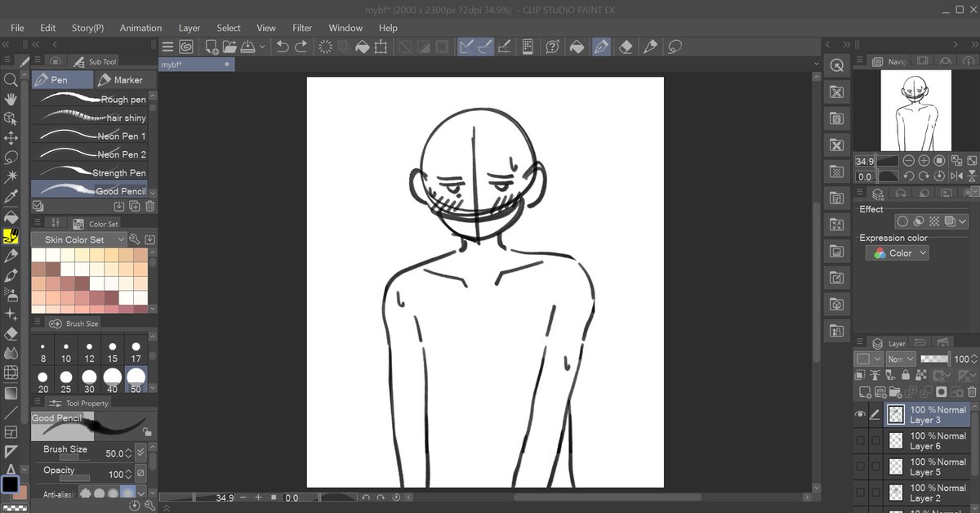Select the Eyedropper tool
The height and width of the screenshot is (513, 980).
[11, 197]
